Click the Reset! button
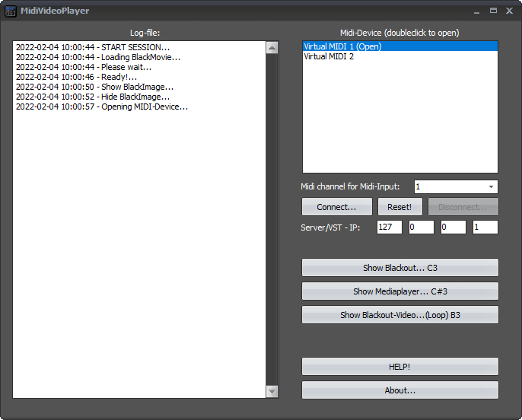The height and width of the screenshot is (420, 522). tap(399, 207)
